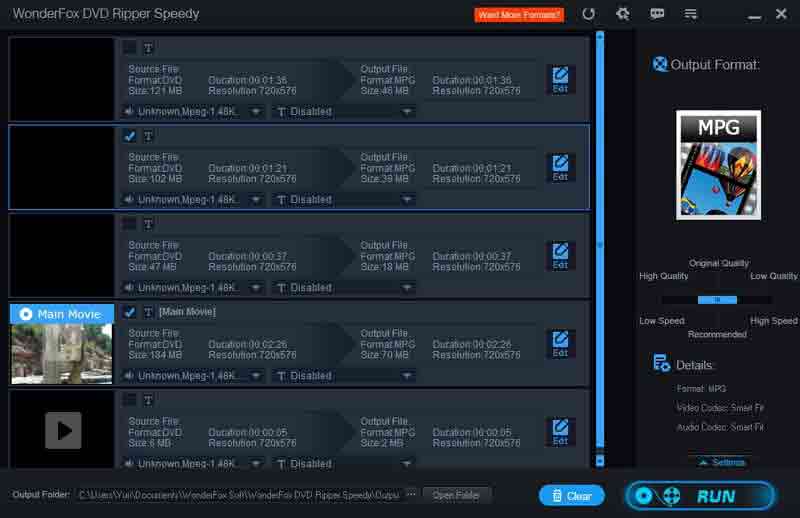Open audio track dropdown for Main Movie title
This screenshot has width=800, height=518.
click(193, 376)
